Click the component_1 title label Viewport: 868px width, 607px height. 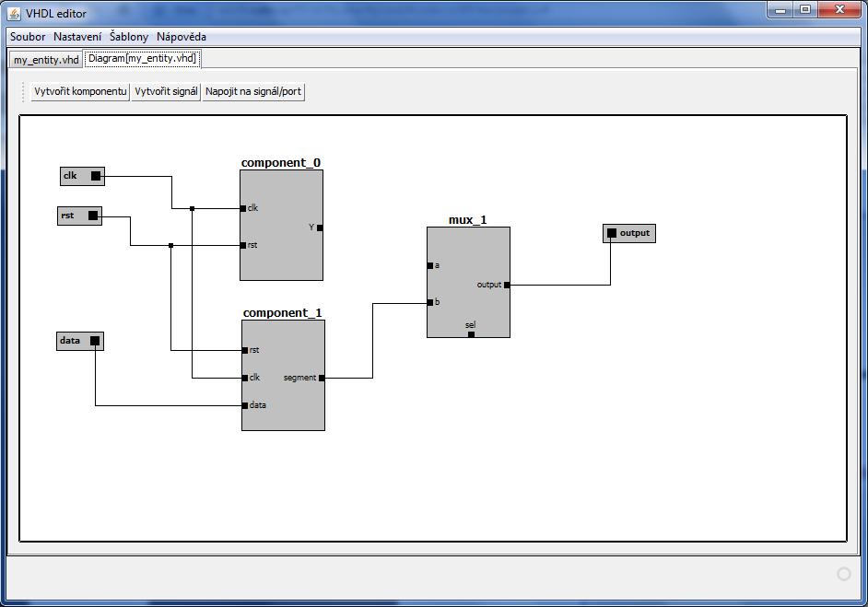click(x=282, y=312)
